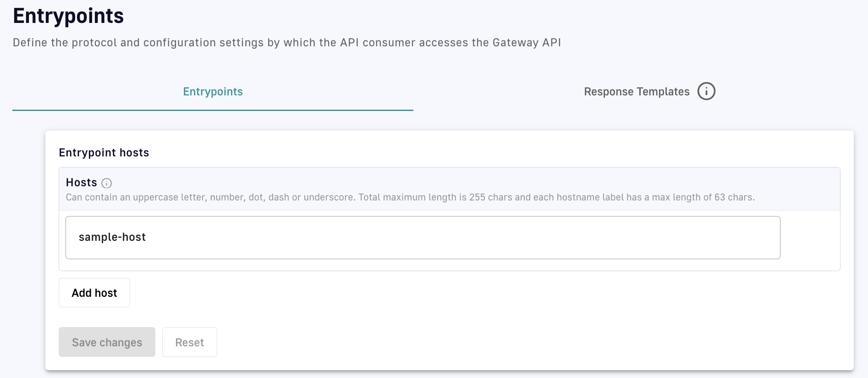Image resolution: width=868 pixels, height=378 pixels.
Task: Click the Save changes button
Action: [x=107, y=342]
